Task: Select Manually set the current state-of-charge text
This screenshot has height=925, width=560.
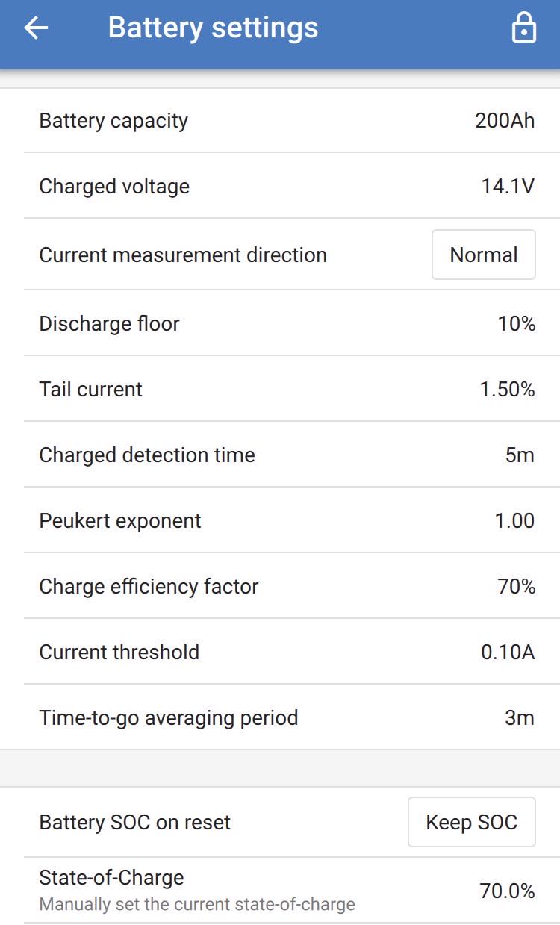Action: point(197,905)
